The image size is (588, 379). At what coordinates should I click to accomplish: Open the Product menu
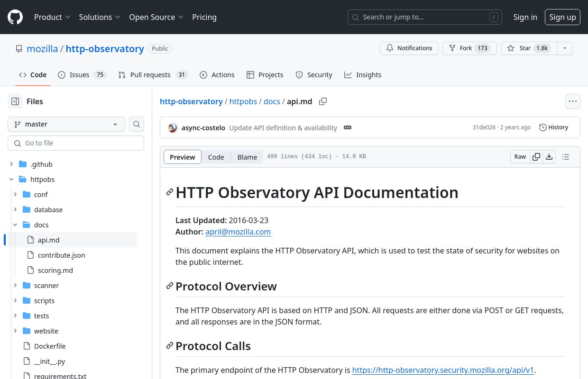pos(52,17)
